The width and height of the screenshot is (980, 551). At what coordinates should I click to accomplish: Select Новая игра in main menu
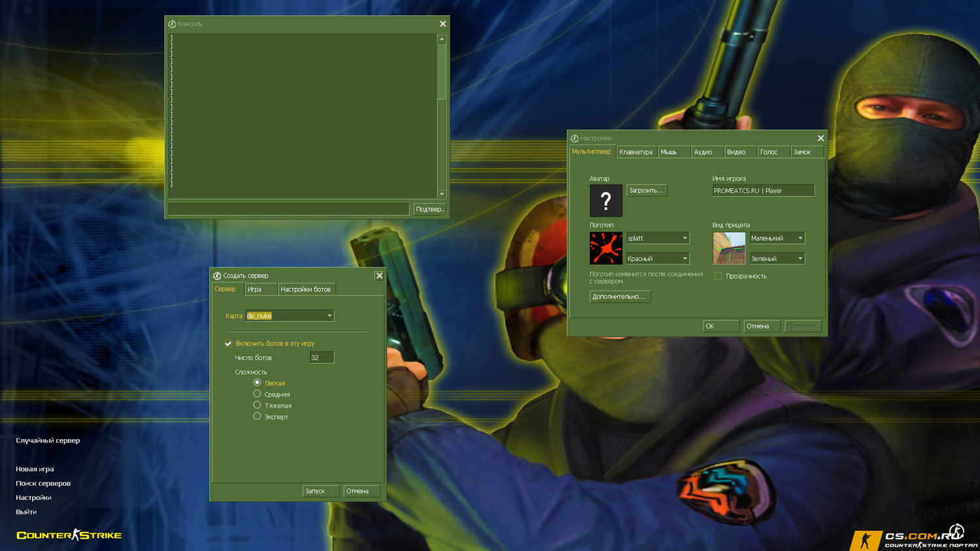point(35,469)
